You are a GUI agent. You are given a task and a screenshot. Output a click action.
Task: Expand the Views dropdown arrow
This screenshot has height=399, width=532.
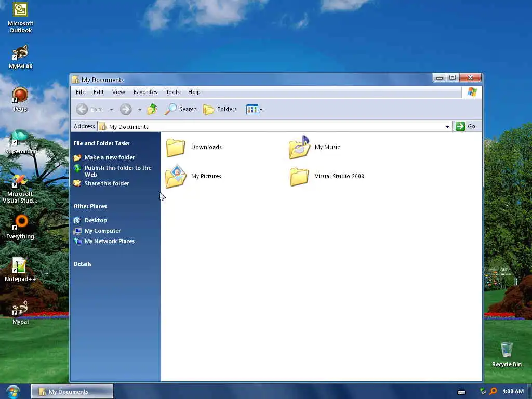coord(261,109)
